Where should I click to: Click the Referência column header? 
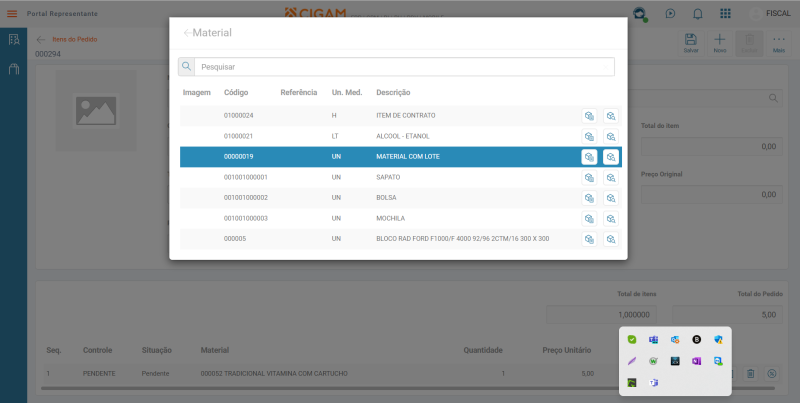298,93
